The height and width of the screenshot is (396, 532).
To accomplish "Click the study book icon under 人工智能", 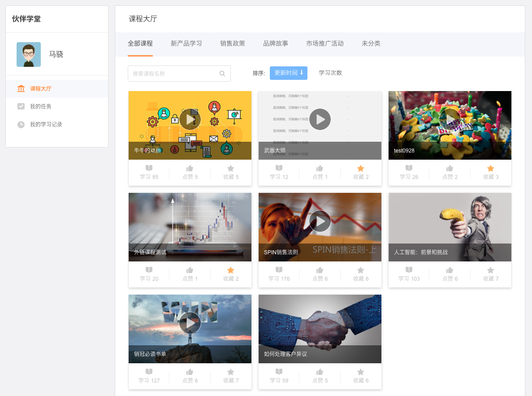I will click(409, 270).
